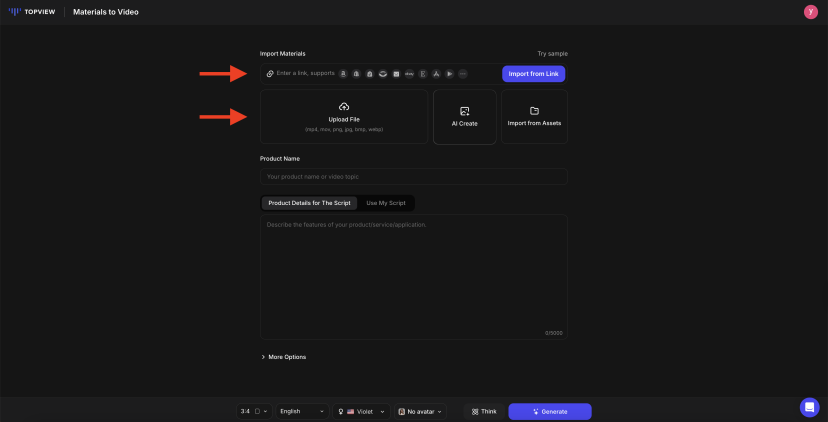Click the Product Name input field
The height and width of the screenshot is (422, 828).
413,177
